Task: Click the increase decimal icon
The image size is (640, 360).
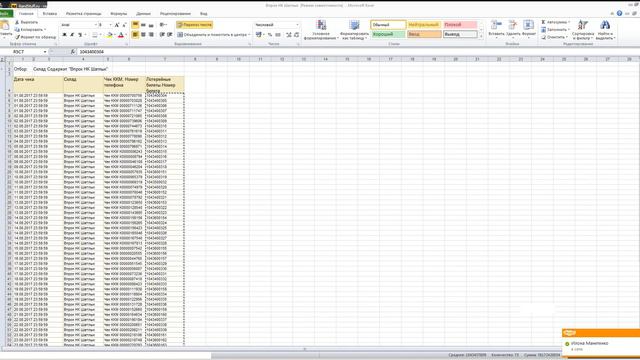Action: click(289, 35)
